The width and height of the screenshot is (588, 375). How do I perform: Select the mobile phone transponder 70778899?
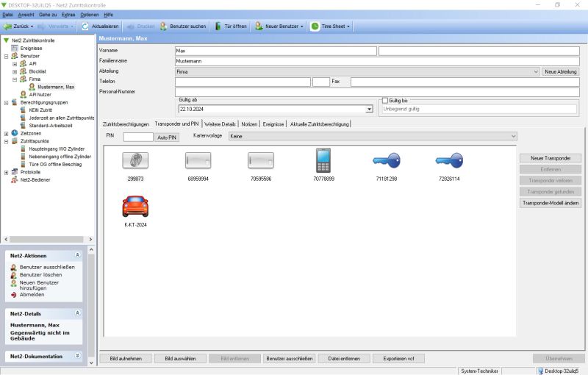point(323,160)
